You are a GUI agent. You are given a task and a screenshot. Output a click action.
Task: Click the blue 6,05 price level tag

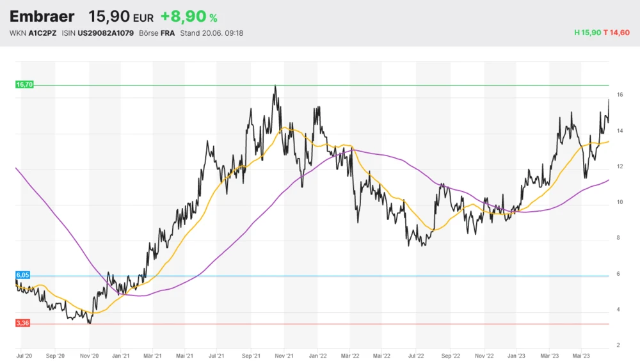pos(22,274)
